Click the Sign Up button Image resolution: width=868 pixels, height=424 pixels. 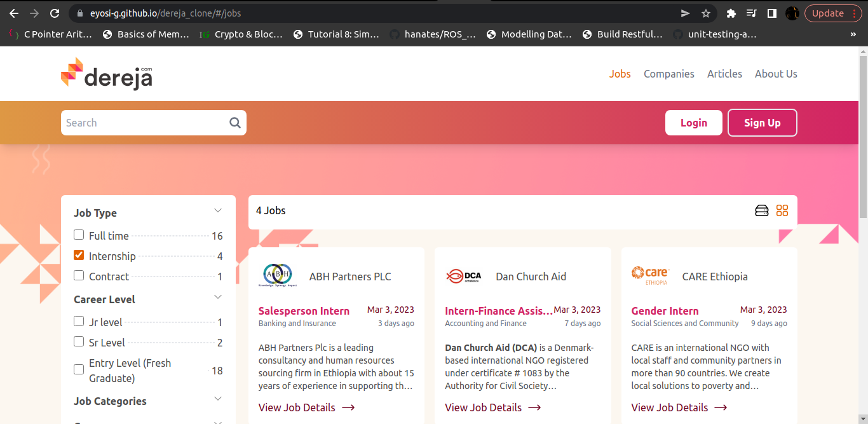[762, 123]
